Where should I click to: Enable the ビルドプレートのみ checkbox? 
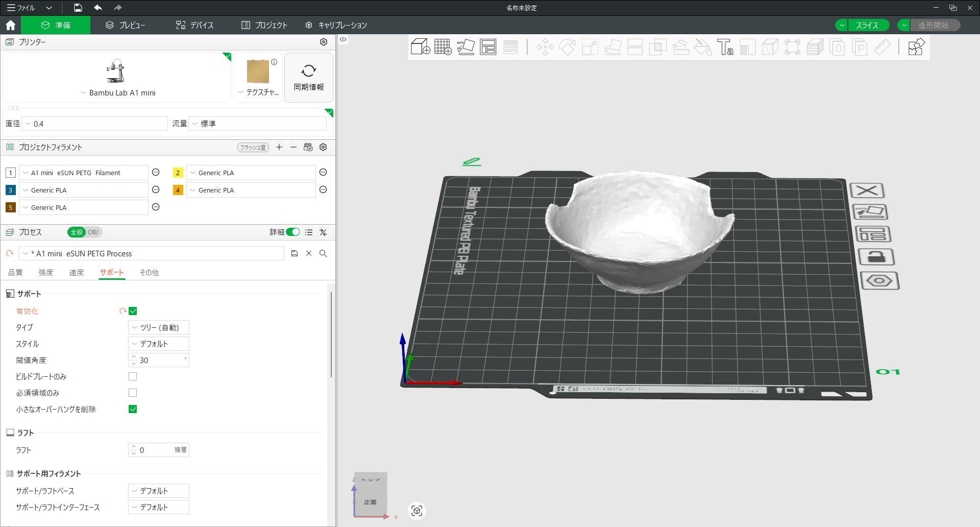tap(133, 376)
